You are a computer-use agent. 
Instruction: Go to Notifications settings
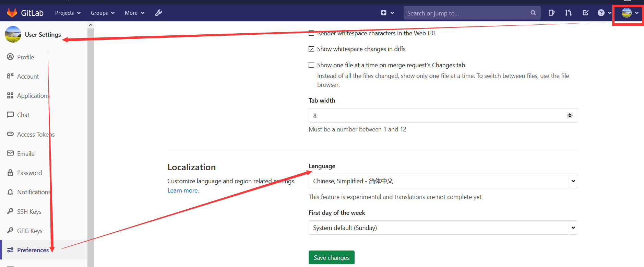pyautogui.click(x=34, y=192)
